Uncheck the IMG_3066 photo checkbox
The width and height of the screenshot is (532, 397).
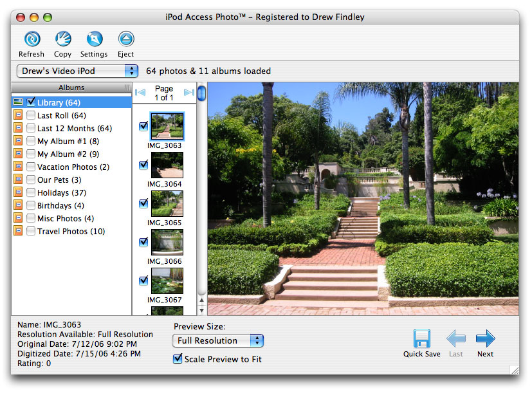tap(143, 242)
